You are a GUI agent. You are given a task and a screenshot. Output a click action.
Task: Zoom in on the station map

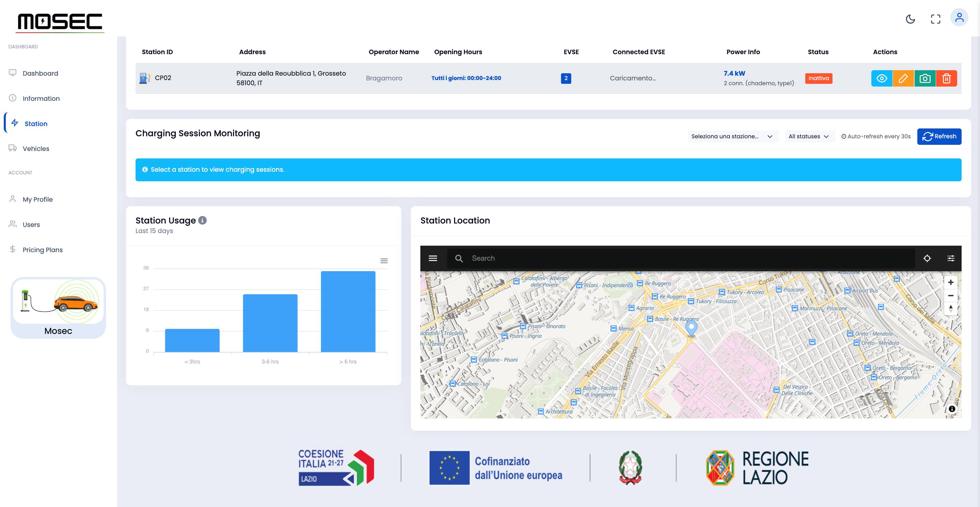coord(950,282)
